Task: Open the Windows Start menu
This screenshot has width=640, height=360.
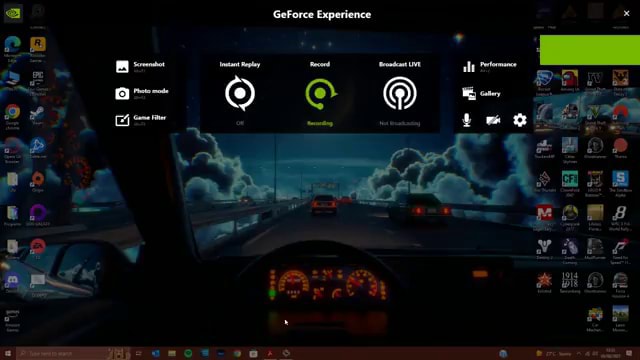Action: point(8,353)
